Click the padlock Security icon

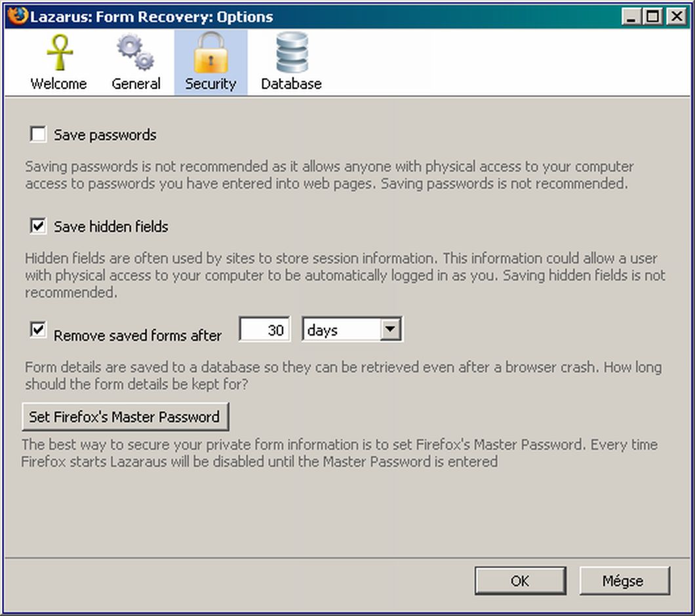point(210,54)
